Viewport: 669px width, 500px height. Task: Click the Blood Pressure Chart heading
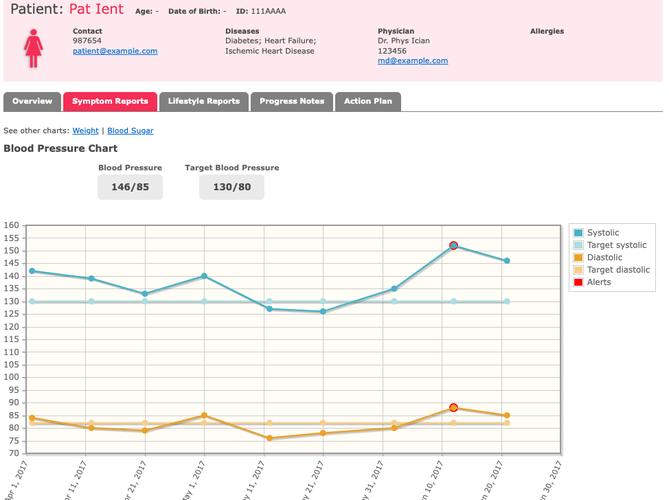[x=60, y=148]
